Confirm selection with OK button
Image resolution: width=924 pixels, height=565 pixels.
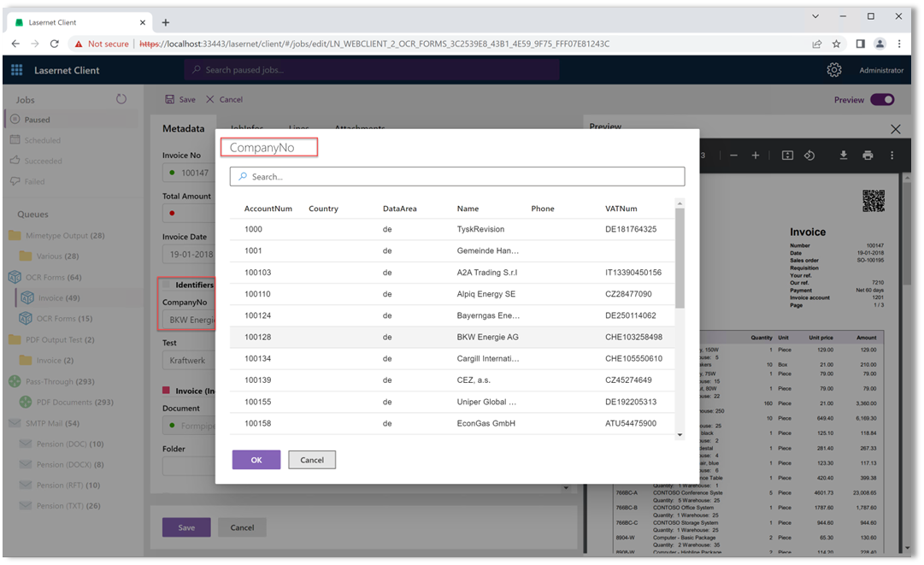click(x=256, y=460)
